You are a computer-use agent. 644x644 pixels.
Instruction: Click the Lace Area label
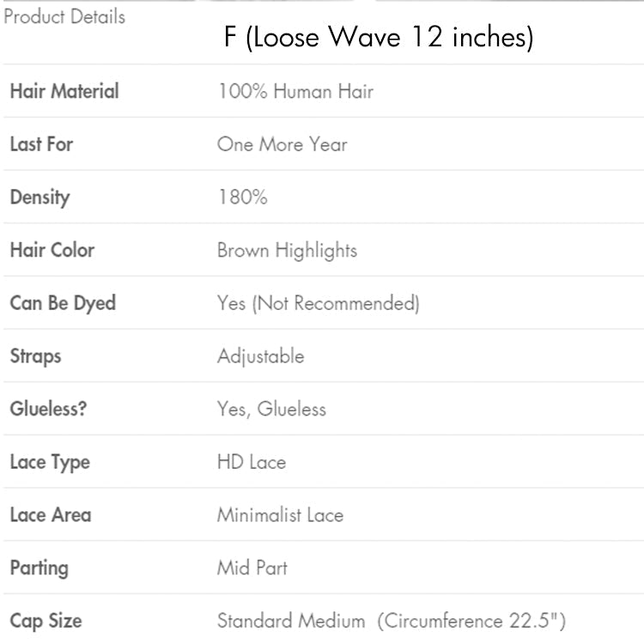(x=50, y=515)
